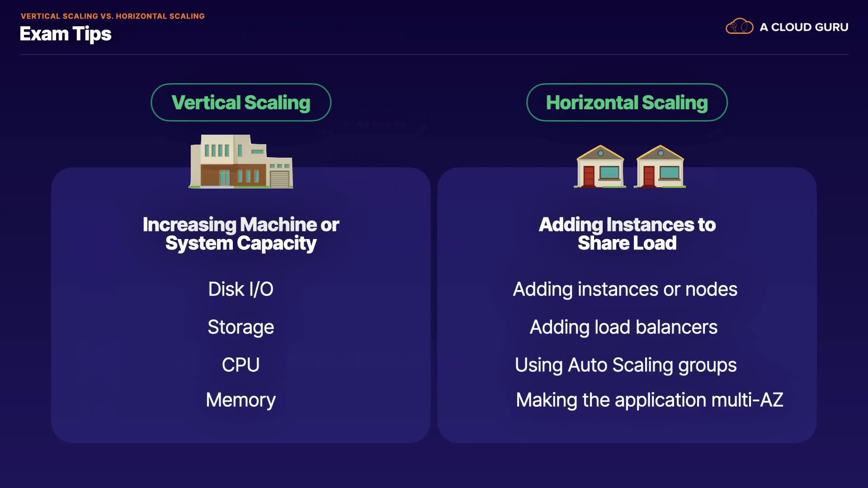Click the Using Auto Scaling groups text

[x=626, y=365]
